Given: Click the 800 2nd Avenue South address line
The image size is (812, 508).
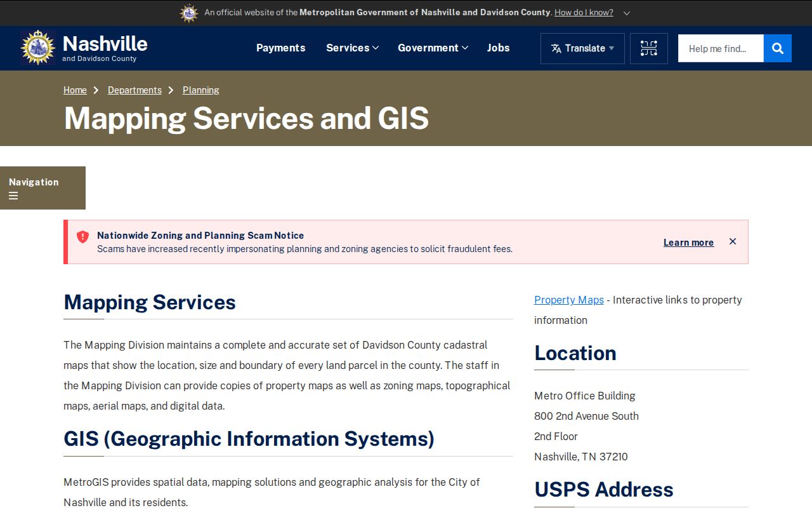Looking at the screenshot, I should (x=586, y=416).
